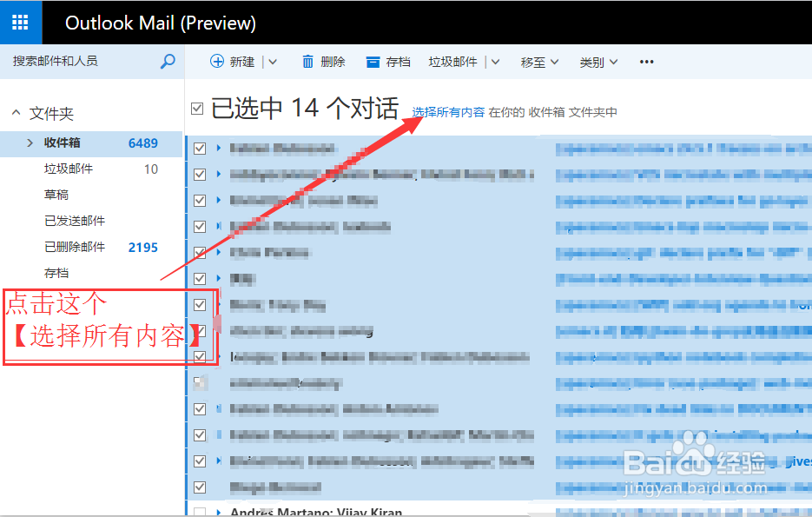Expand the third conversation thread arrow
This screenshot has height=517, width=812.
click(x=219, y=200)
